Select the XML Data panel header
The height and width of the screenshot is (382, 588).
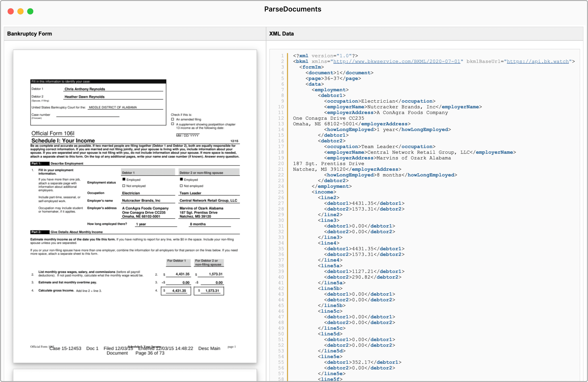coord(281,34)
